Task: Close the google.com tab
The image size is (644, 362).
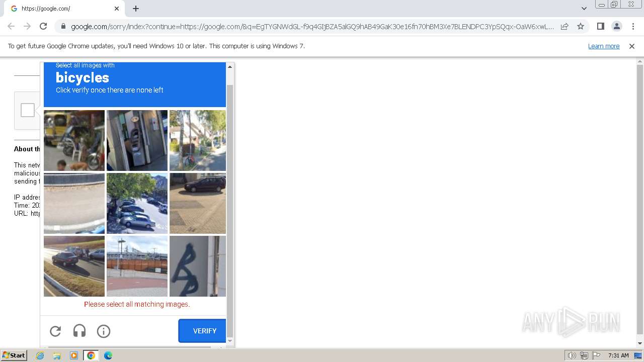Action: [117, 9]
